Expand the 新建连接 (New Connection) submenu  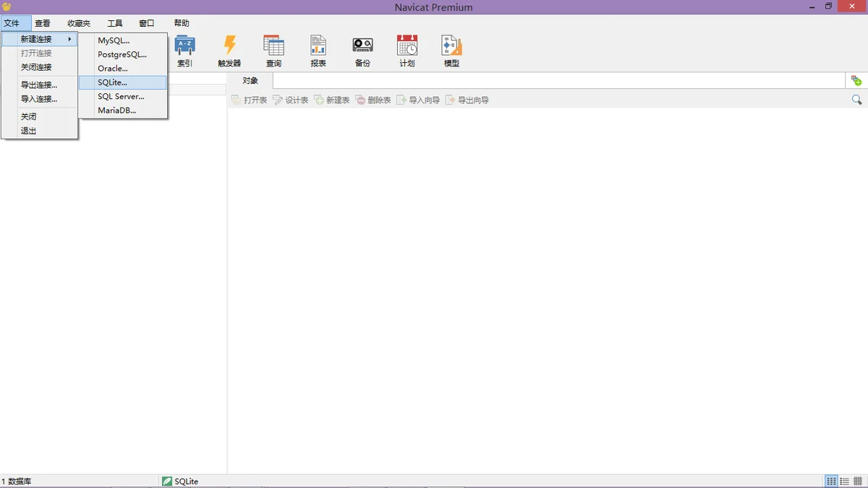coord(40,39)
